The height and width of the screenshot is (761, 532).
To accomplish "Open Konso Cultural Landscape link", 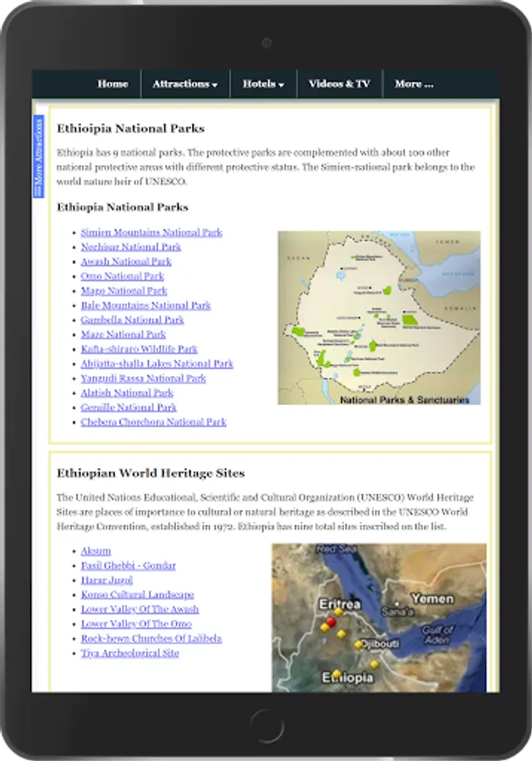I will (x=137, y=594).
